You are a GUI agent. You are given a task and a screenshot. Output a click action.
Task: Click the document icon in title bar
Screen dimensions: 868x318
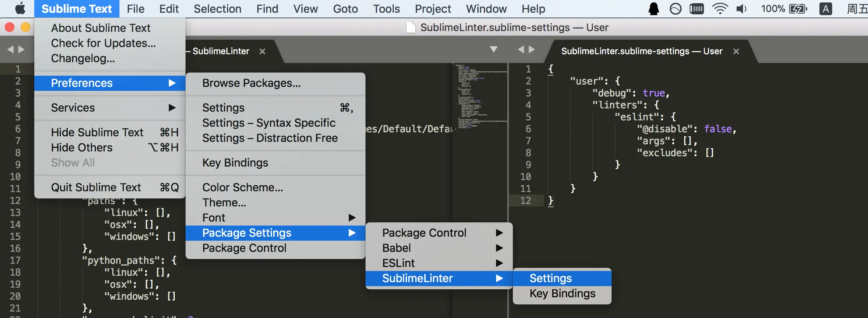click(411, 27)
